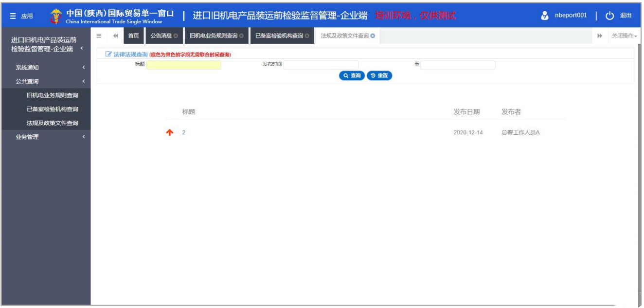Click the 重置 reset button
Image resolution: width=644 pixels, height=308 pixels.
coord(379,75)
